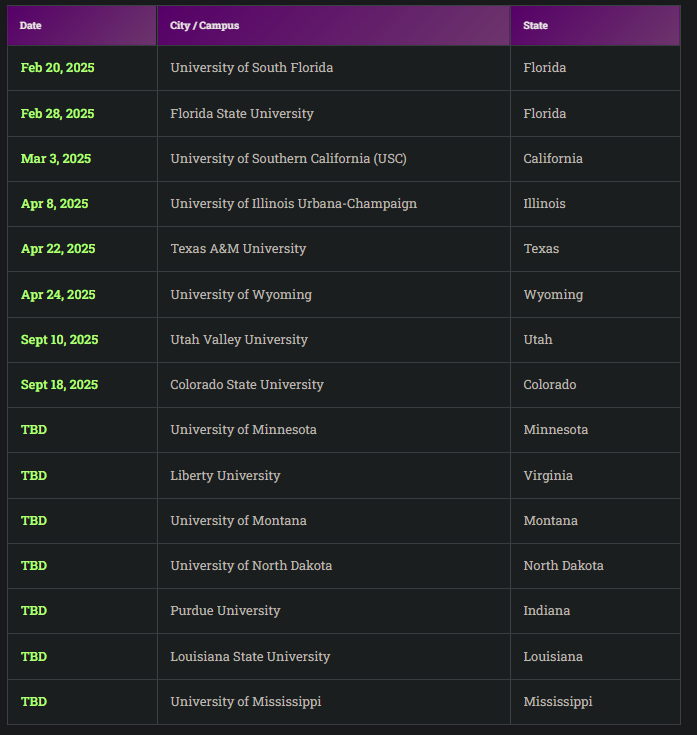Select Florida State University campus cell

pyautogui.click(x=242, y=113)
